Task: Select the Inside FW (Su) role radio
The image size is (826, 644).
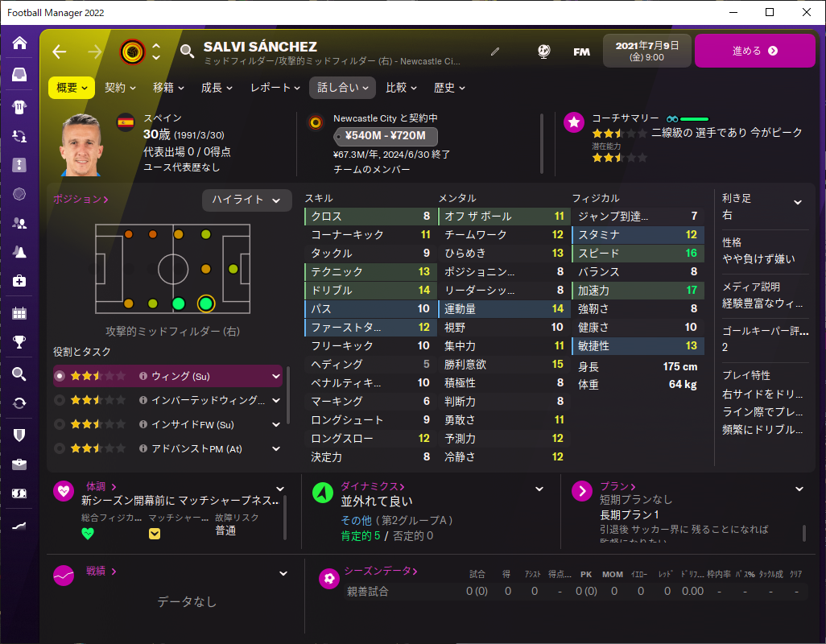Action: coord(60,424)
